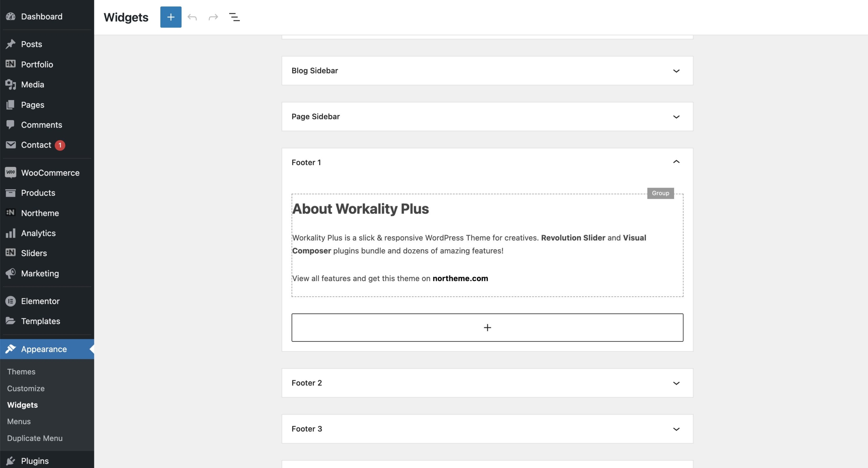Open Dashboard menu item
Image resolution: width=868 pixels, height=468 pixels.
click(x=42, y=16)
